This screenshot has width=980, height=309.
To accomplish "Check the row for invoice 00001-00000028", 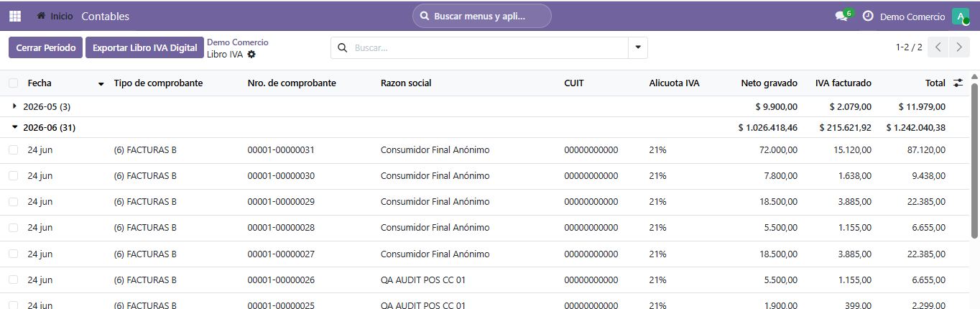I will tap(14, 228).
